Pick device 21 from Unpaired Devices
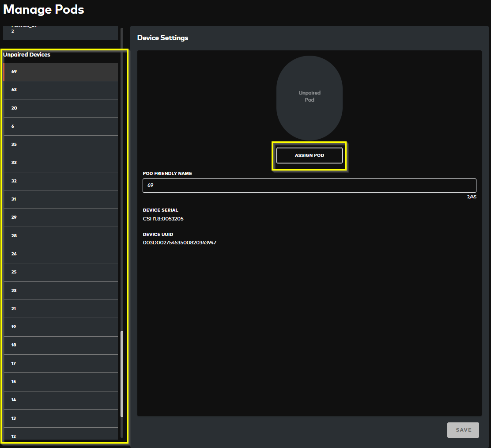The height and width of the screenshot is (448, 491). coord(60,309)
